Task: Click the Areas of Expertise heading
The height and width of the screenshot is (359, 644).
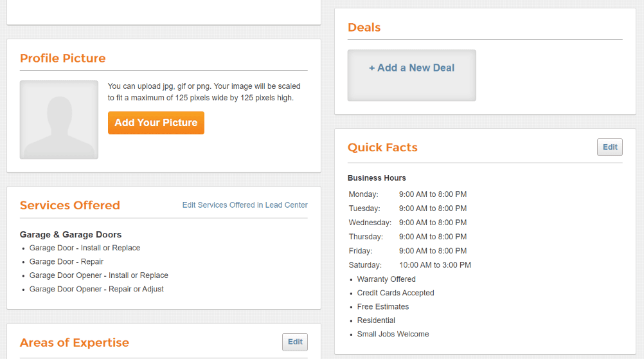Action: [x=75, y=342]
